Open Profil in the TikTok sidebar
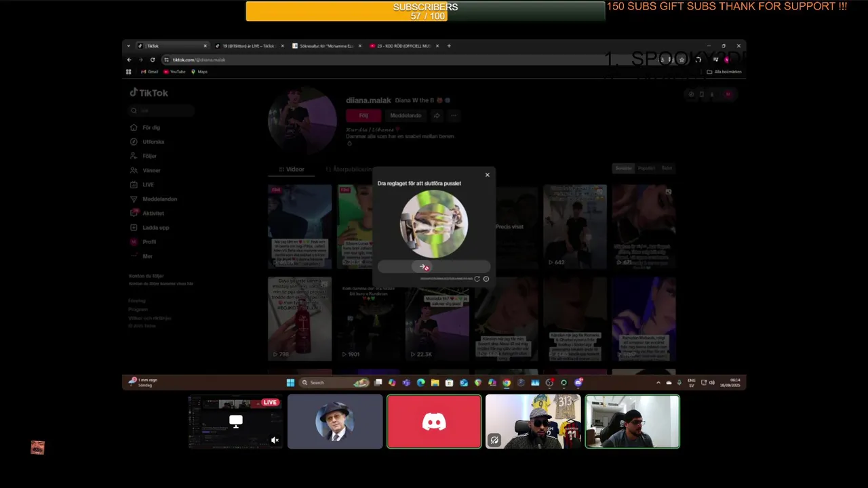The image size is (868, 488). pos(144,241)
